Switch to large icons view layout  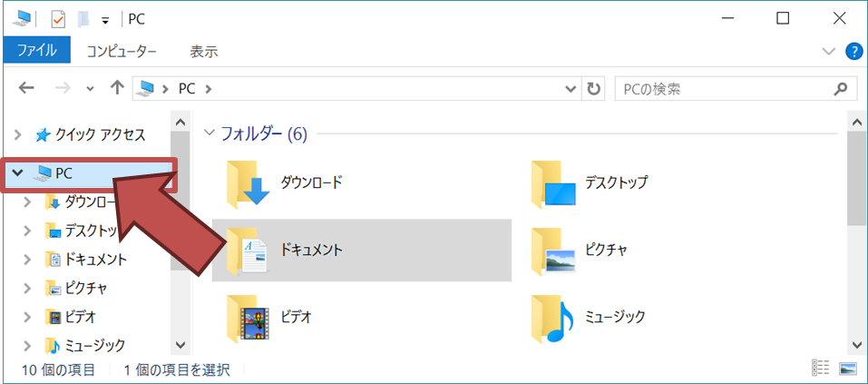pos(847,369)
